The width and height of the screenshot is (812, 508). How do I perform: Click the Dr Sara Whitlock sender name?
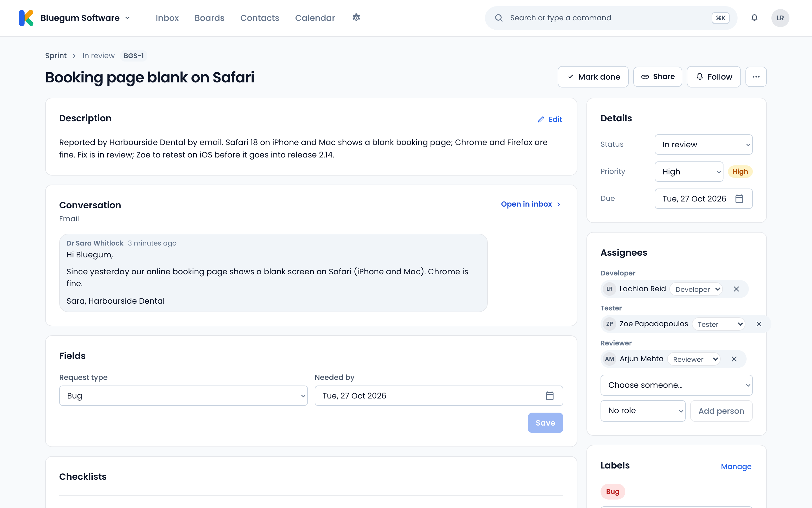(95, 243)
